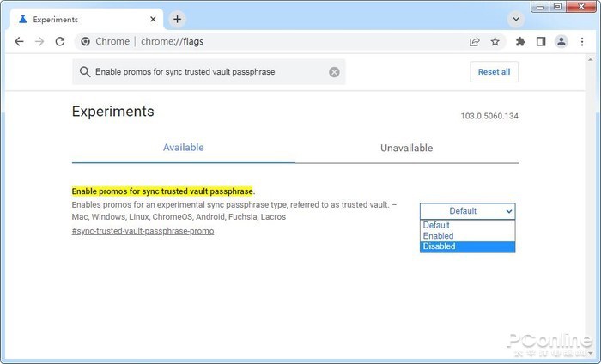The image size is (601, 364).
Task: Close the Experiments tab
Action: click(153, 19)
